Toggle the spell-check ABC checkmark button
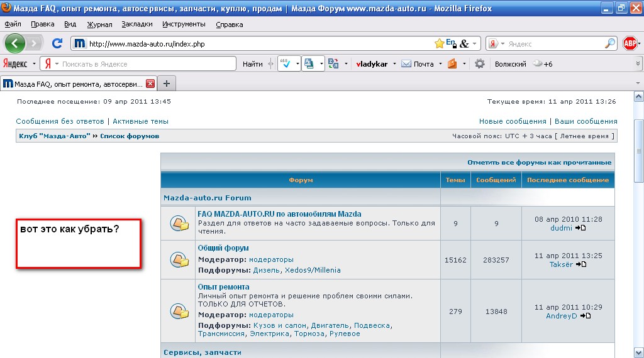 284,63
